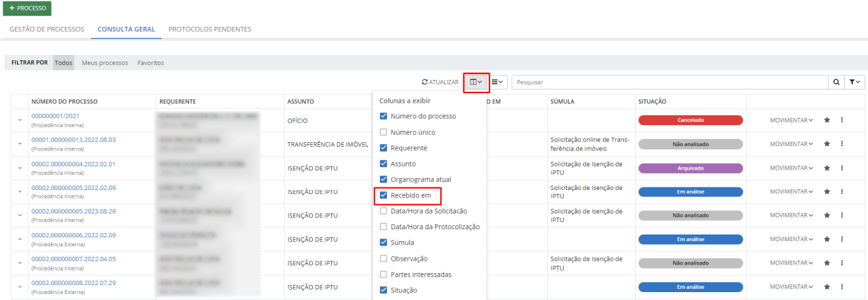The image size is (868, 300).
Task: Star the TRANSFERÊNCIA DE IMÓVEL process
Action: [x=827, y=144]
